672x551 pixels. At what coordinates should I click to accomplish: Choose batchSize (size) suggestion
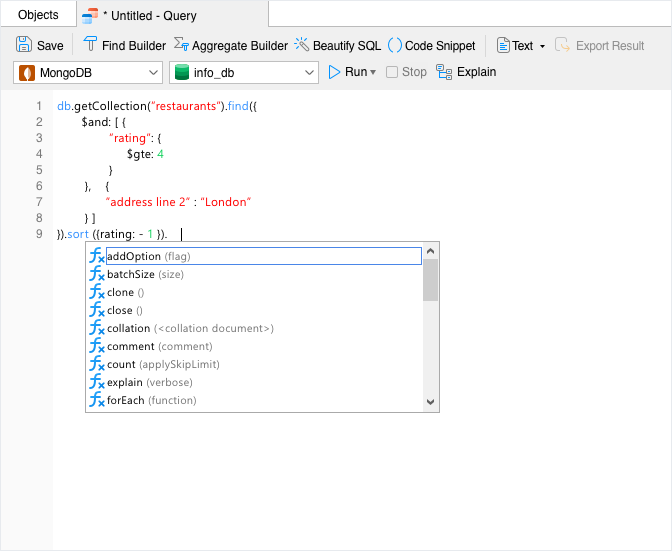(256, 274)
